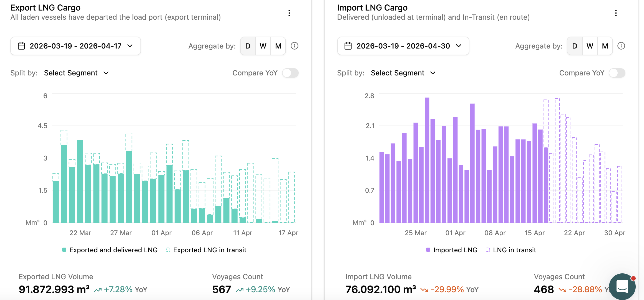Open Import LNG Cargo three-dot options menu
Viewport: 644px width, 300px height.
coord(616,13)
